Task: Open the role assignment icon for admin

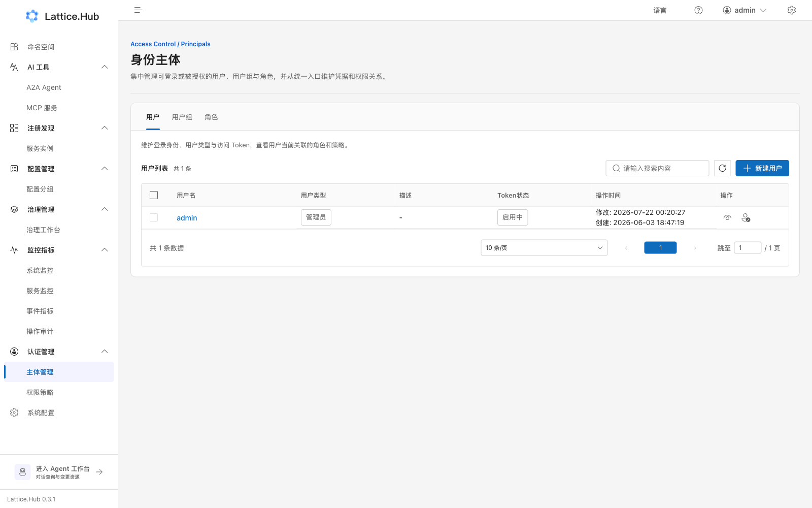Action: 746,217
